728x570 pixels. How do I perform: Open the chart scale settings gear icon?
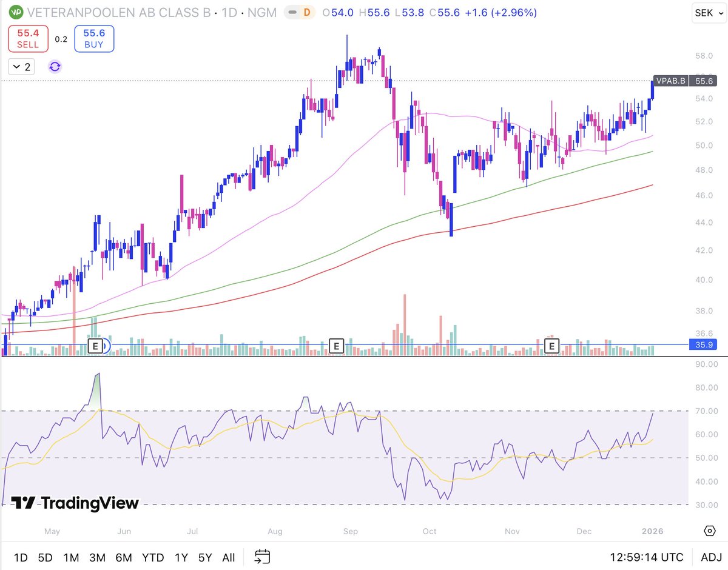coord(709,531)
